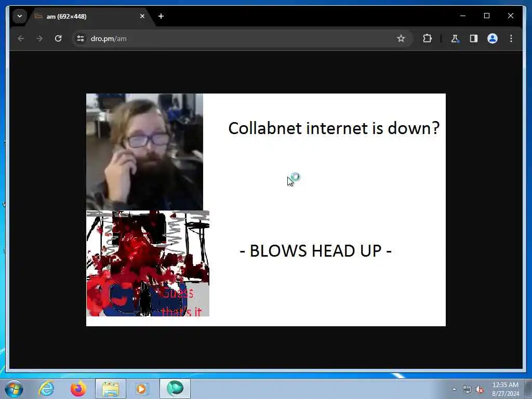Launch Firefox from taskbar
This screenshot has height=399, width=532.
point(78,389)
